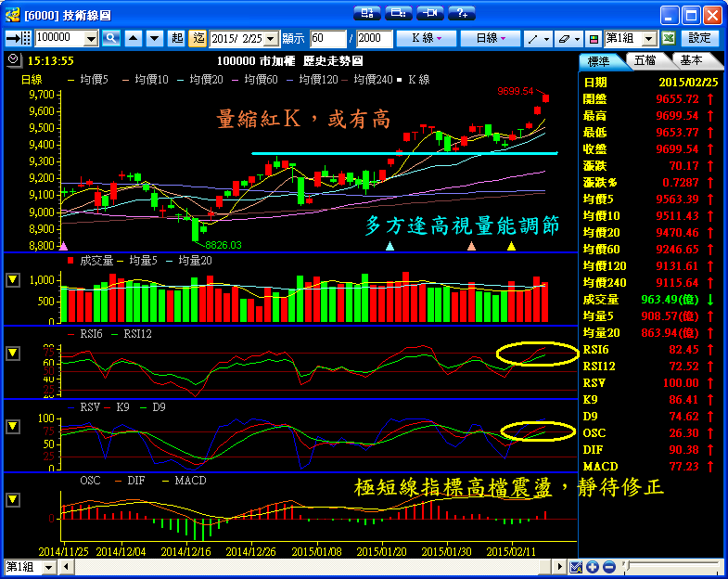Click the down arrow button in toolbar
Viewport: 728px width, 579px height.
coord(153,38)
